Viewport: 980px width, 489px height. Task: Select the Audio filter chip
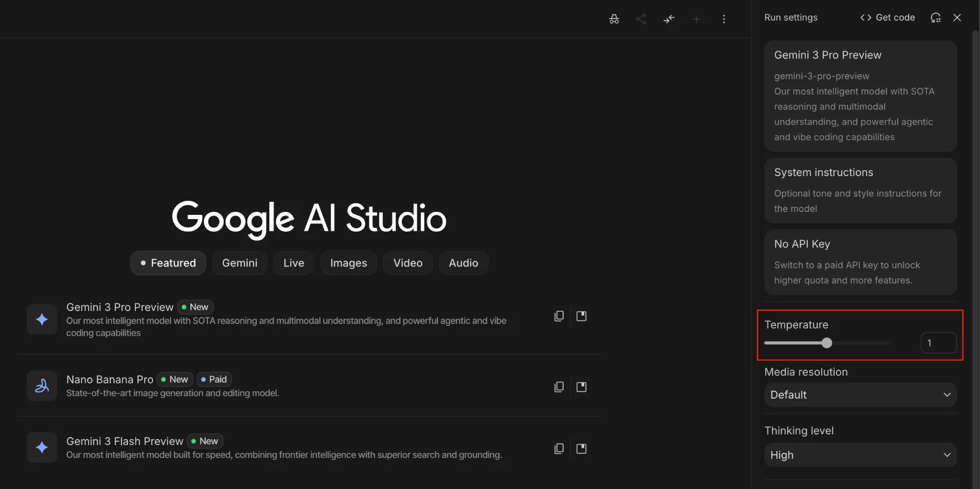click(x=463, y=263)
